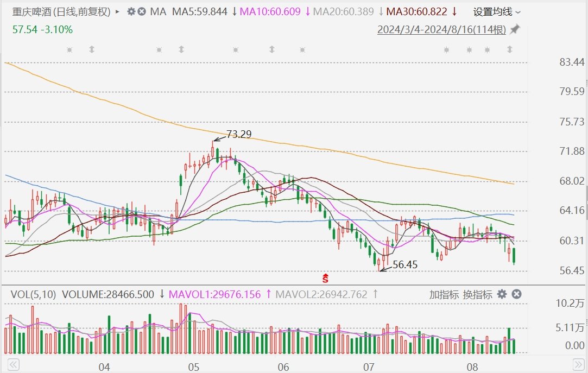
Task: Click the VOLUME:28466.500 readout
Action: [108, 295]
